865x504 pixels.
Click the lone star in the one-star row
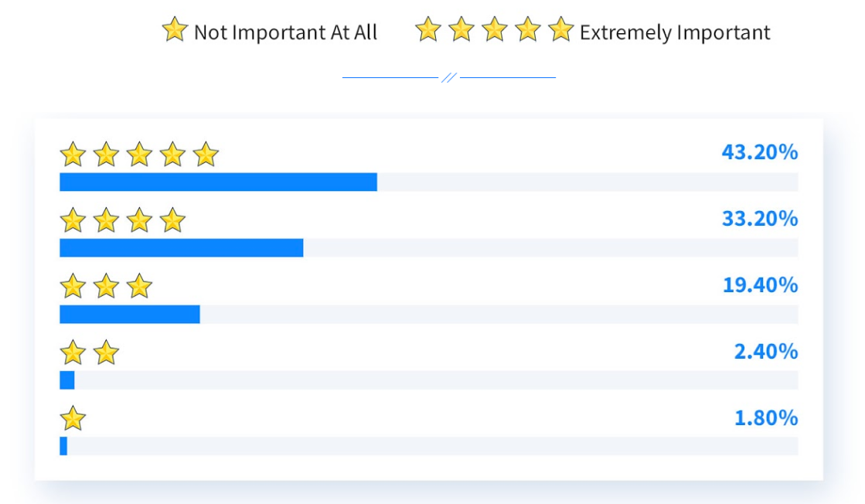73,418
